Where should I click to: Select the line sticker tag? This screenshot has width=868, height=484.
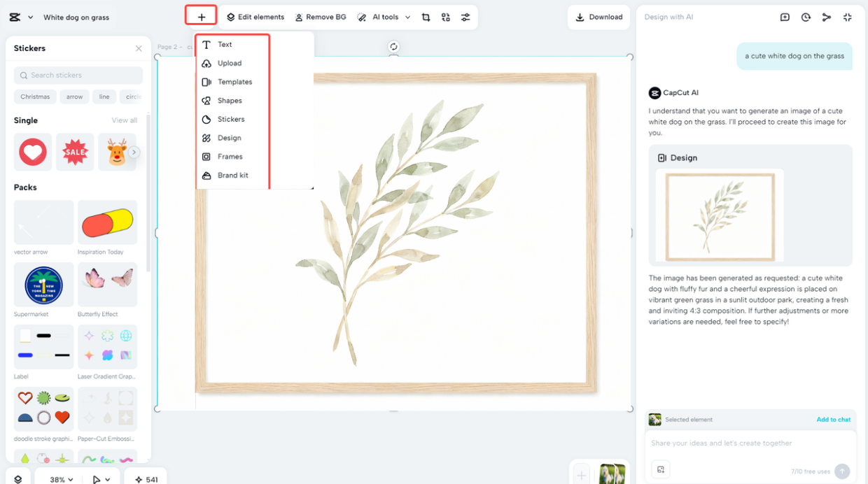[x=104, y=97]
